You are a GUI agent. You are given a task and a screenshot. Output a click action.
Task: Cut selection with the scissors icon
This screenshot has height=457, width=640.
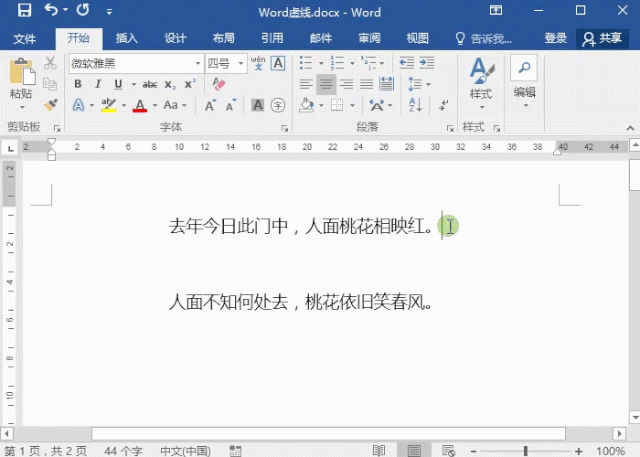pyautogui.click(x=50, y=63)
